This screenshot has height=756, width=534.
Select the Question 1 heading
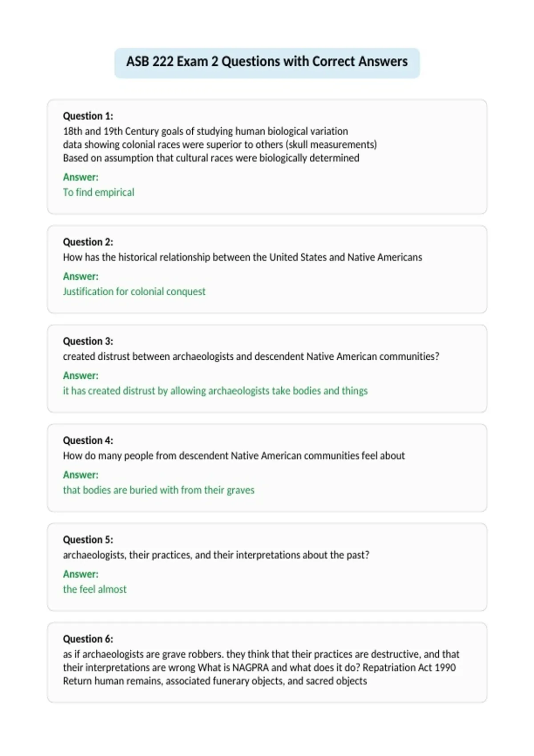pyautogui.click(x=88, y=116)
